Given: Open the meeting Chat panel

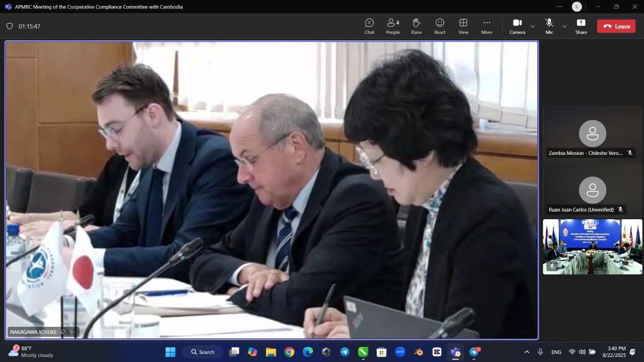Looking at the screenshot, I should coord(369,26).
